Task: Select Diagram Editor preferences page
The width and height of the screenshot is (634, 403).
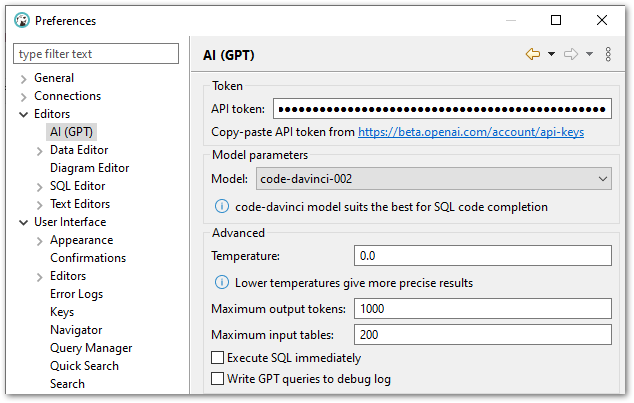Action: [x=89, y=168]
